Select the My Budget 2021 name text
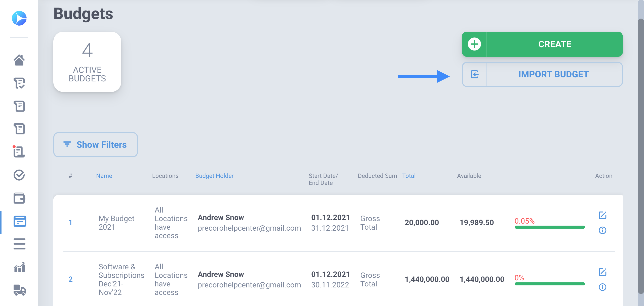 [x=116, y=223]
